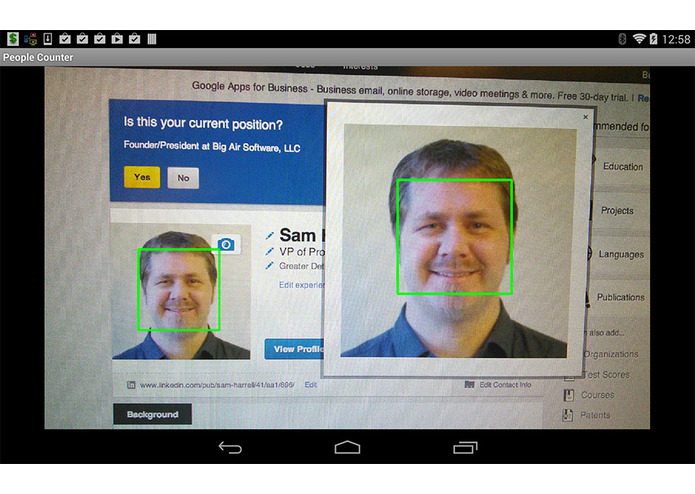The width and height of the screenshot is (695, 494).
Task: Click the 'Is this your current position?' heading
Action: [203, 123]
